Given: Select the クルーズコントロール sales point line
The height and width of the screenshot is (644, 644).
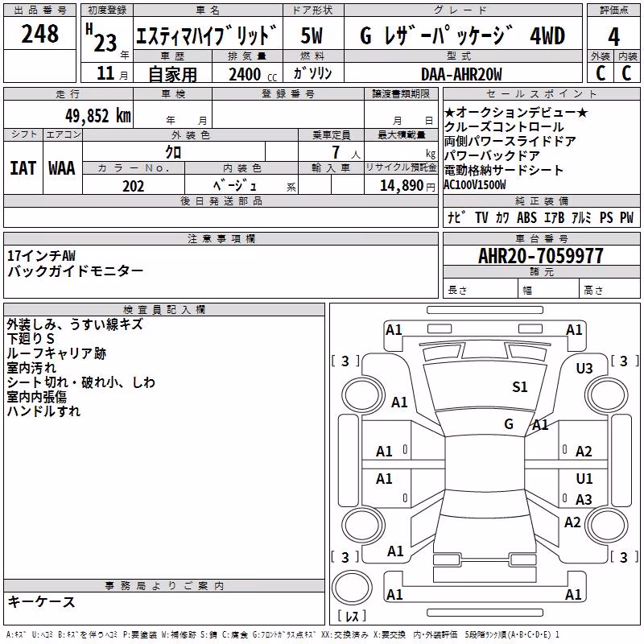Looking at the screenshot, I should coord(504,127).
